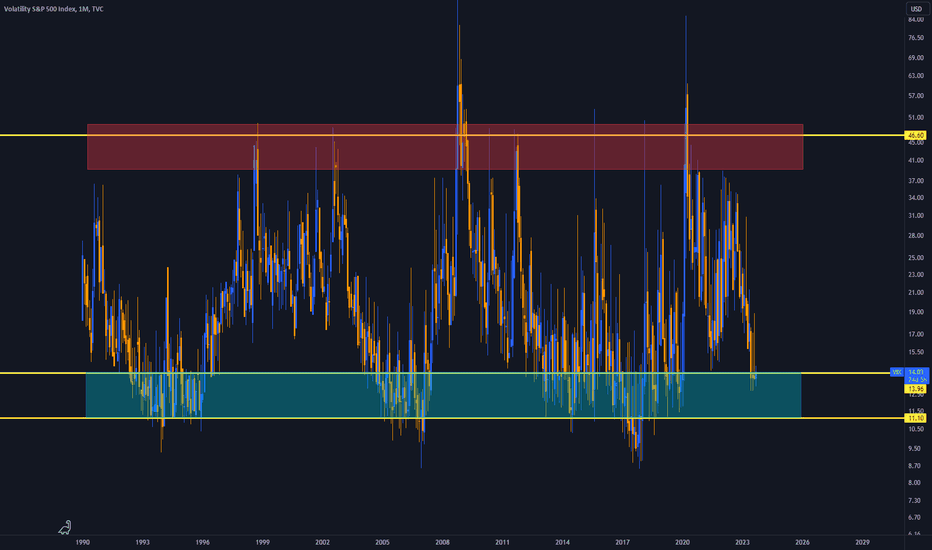Click the 19.00 price scale value

point(916,312)
